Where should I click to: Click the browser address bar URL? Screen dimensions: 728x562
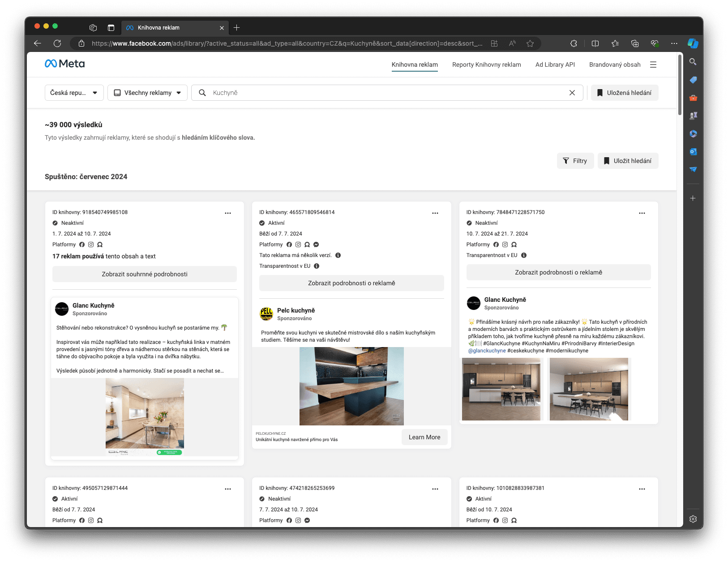click(x=287, y=43)
